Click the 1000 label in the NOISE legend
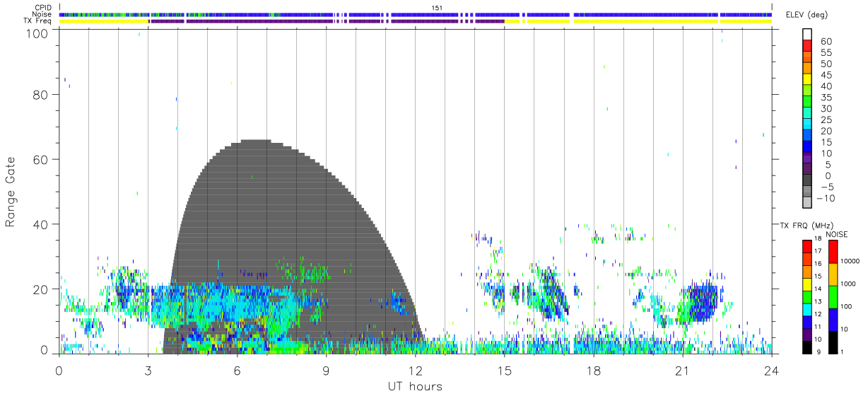868x401 pixels. (850, 284)
